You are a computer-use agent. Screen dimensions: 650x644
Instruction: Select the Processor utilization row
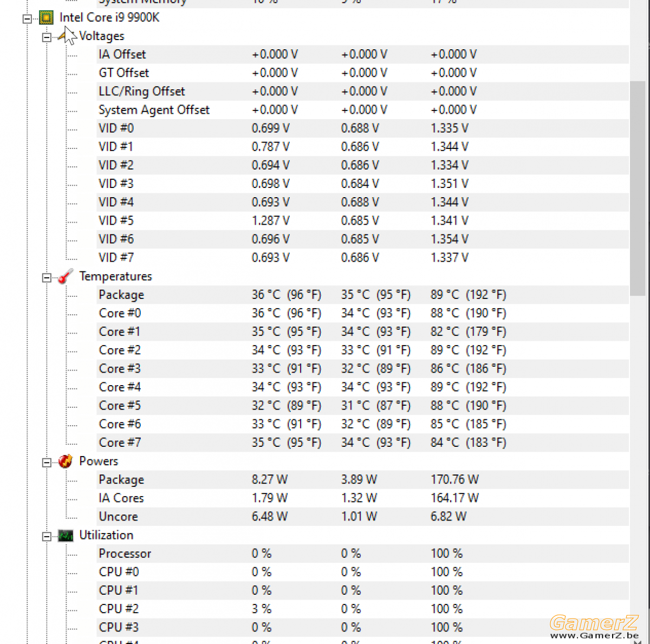click(x=362, y=554)
